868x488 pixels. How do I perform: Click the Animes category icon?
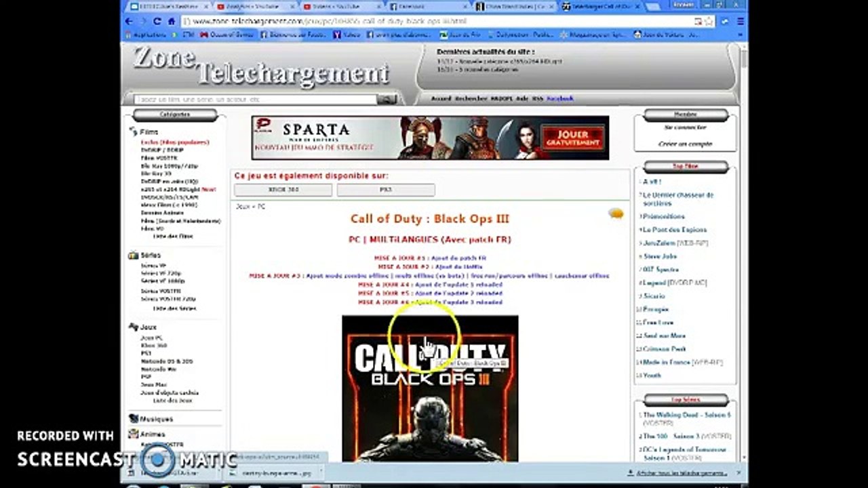pos(133,434)
